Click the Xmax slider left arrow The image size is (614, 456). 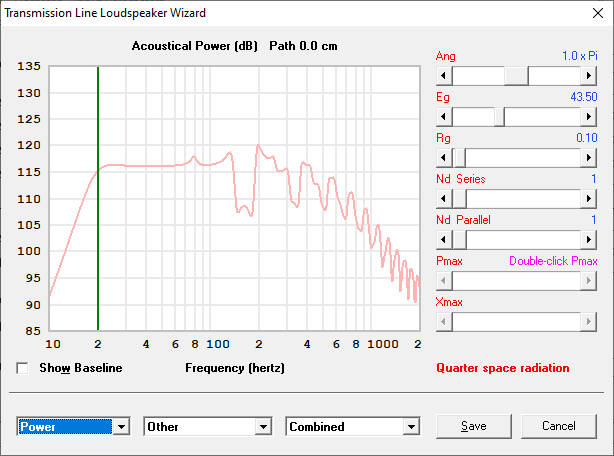coord(444,322)
